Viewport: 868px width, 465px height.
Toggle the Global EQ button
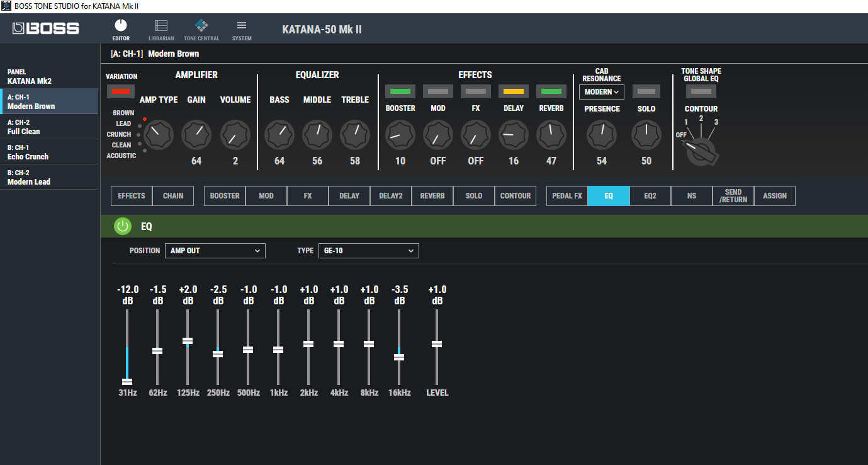(x=701, y=91)
